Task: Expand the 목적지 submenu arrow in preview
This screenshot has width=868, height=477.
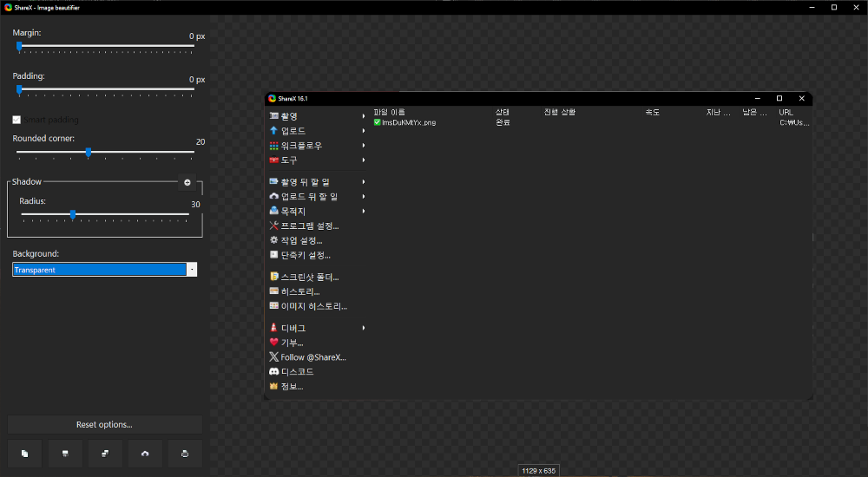Action: (364, 211)
